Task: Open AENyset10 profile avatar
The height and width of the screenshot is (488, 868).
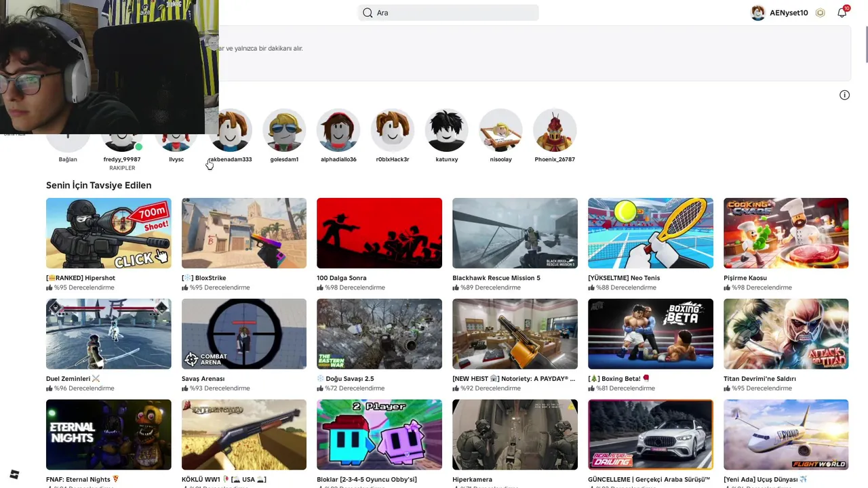Action: point(758,13)
